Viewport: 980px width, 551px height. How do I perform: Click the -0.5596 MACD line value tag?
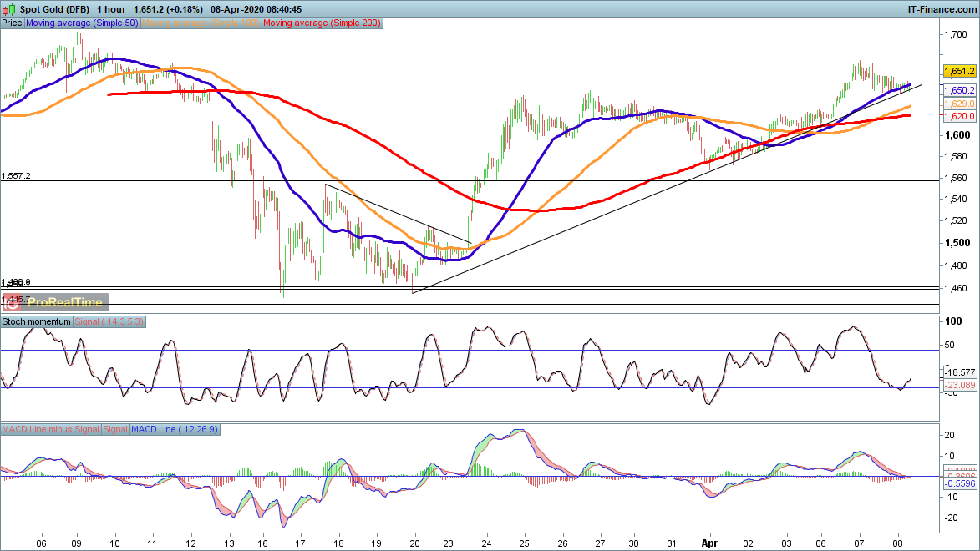[x=959, y=483]
